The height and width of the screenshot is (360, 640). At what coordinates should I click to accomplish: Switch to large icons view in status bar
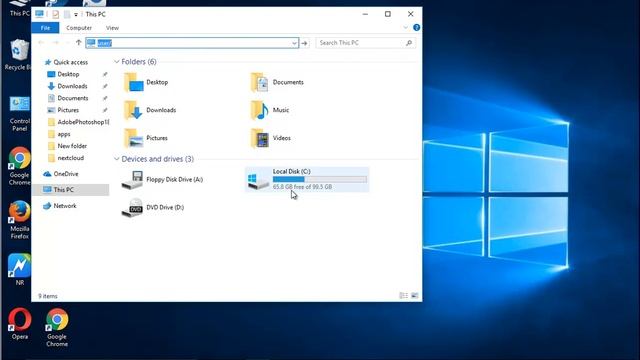[x=415, y=296]
